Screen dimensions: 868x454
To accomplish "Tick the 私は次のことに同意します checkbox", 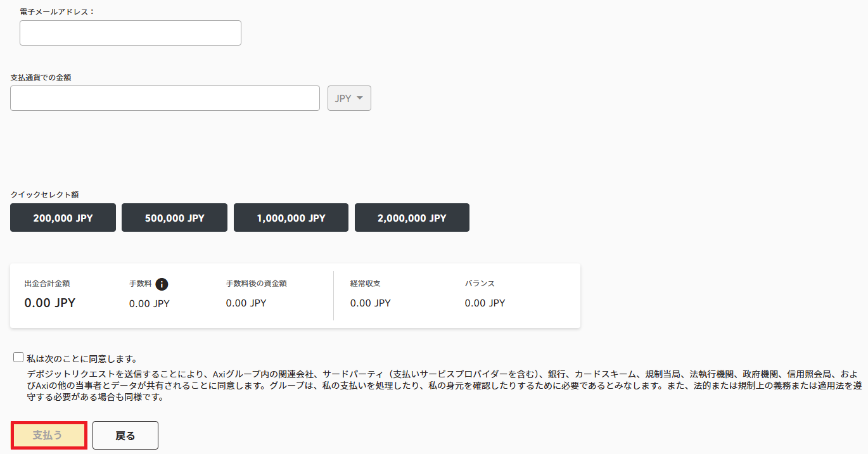I will click(18, 358).
